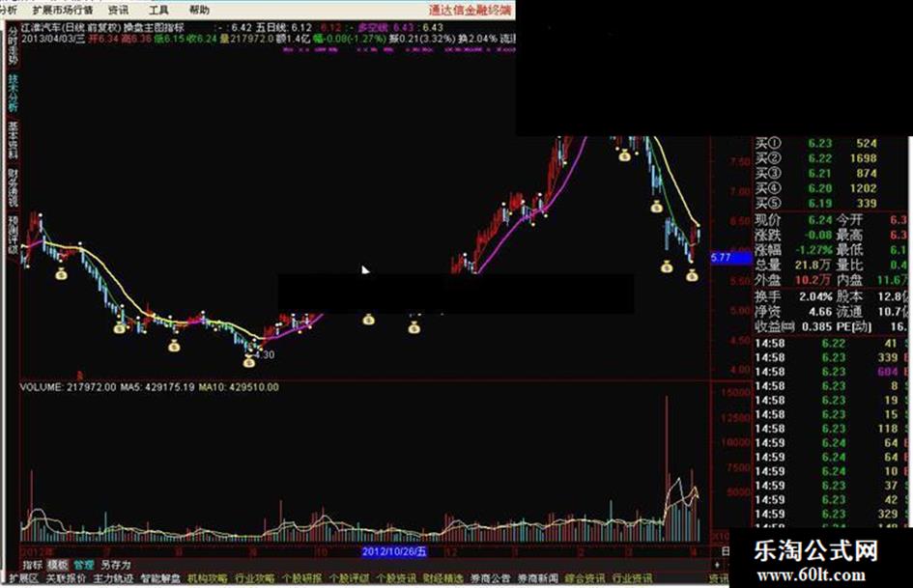Click the 净资 value 4.66
The height and width of the screenshot is (588, 913).
[x=820, y=312]
